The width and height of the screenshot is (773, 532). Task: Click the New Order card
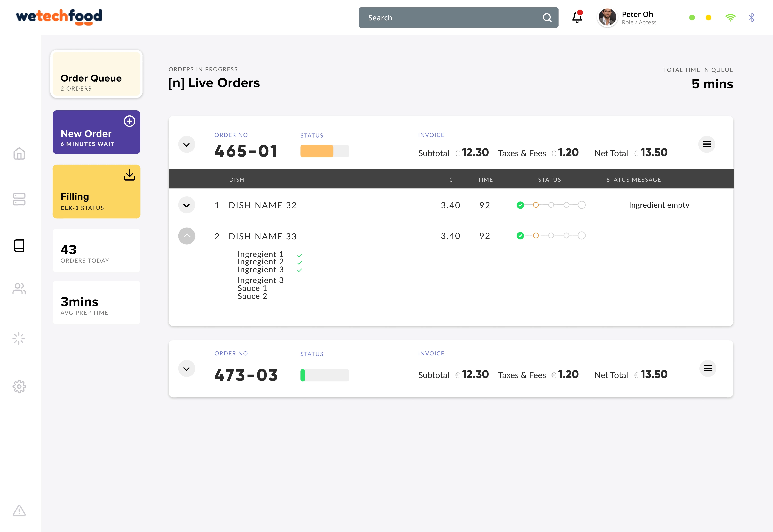(97, 132)
